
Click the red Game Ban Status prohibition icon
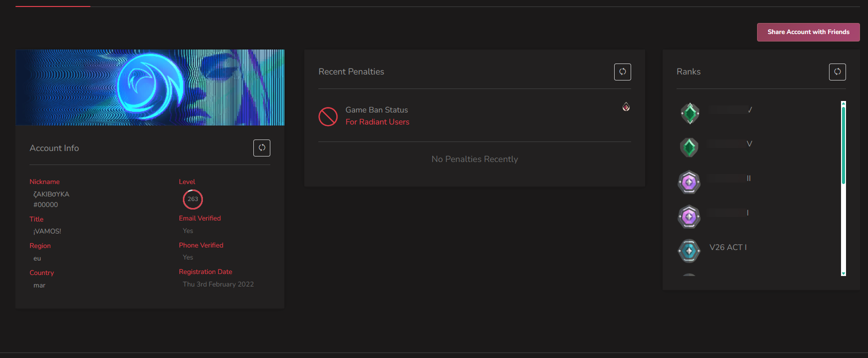click(x=328, y=116)
